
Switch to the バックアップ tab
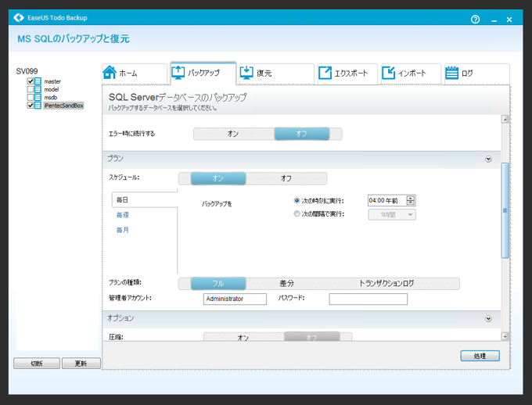click(203, 73)
